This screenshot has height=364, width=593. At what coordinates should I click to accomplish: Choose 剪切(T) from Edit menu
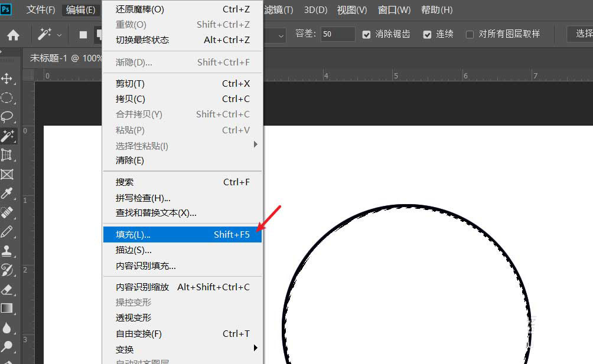coord(183,83)
